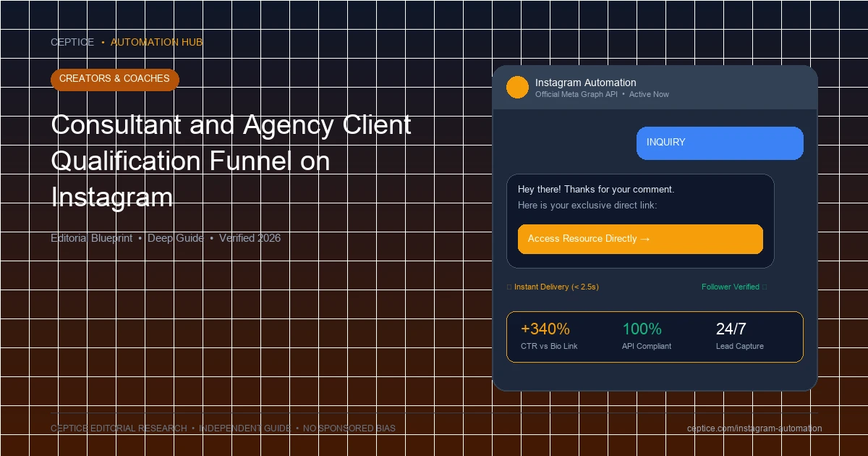Viewport: 868px width, 456px height.
Task: Click the API Compliant caption
Action: click(647, 347)
